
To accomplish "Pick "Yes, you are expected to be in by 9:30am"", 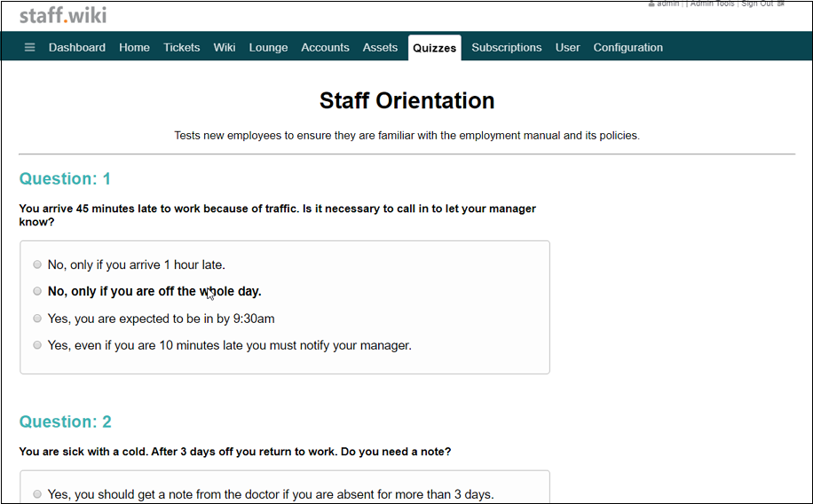I will coord(37,319).
